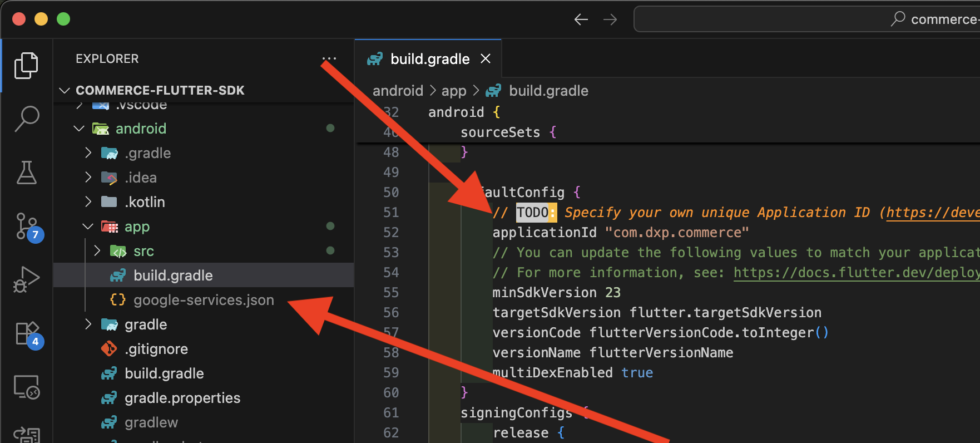Screen dimensions: 980x443
Task: Open the docs.flutter.dev link on line 54
Action: 857,273
